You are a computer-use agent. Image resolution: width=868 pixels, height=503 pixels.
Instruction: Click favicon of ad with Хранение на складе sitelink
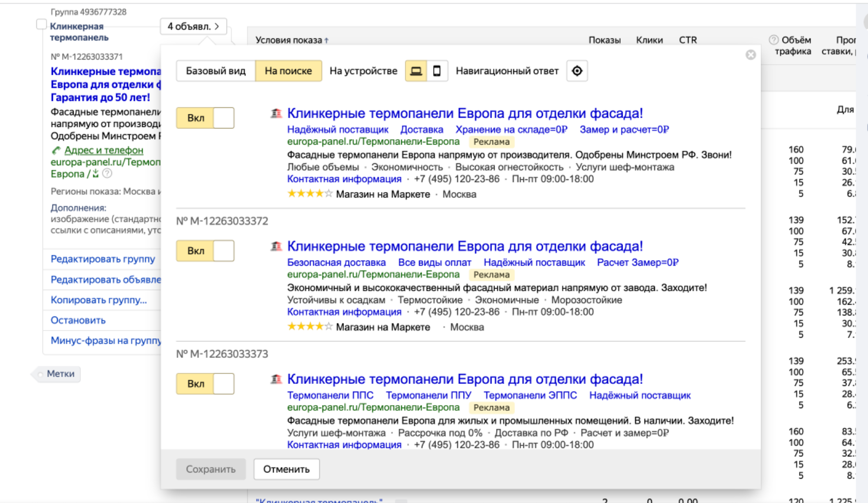[x=276, y=113]
